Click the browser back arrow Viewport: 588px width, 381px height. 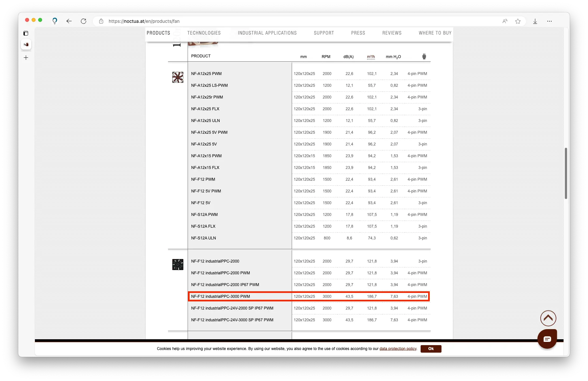[69, 21]
